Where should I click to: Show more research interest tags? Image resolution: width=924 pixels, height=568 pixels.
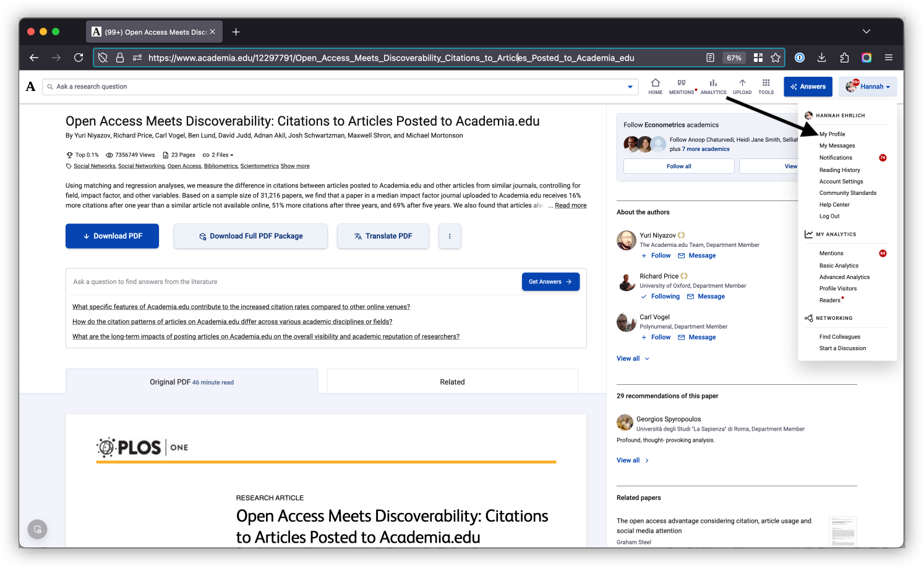pyautogui.click(x=295, y=166)
